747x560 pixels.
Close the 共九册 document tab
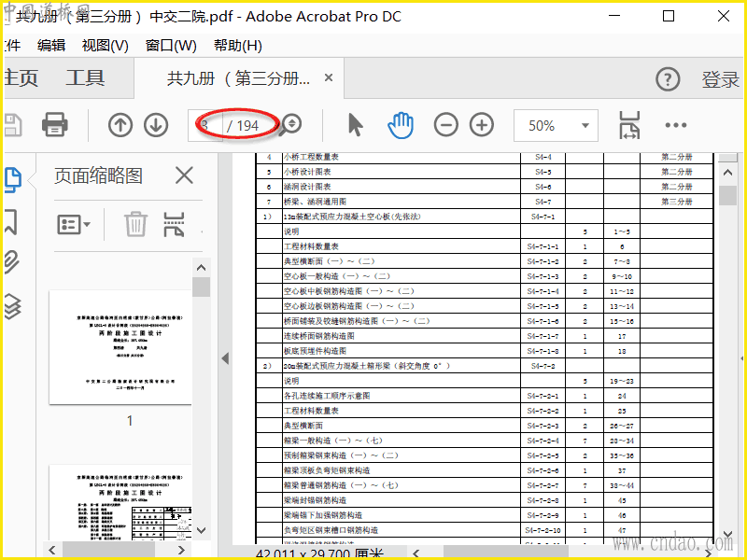(x=329, y=77)
